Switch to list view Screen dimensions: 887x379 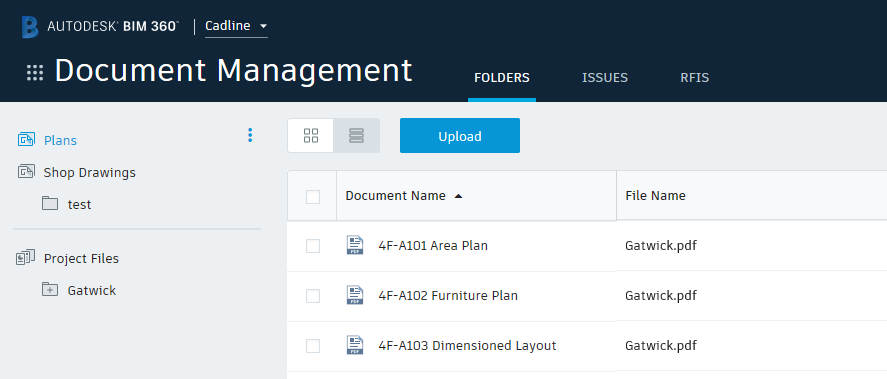[356, 136]
